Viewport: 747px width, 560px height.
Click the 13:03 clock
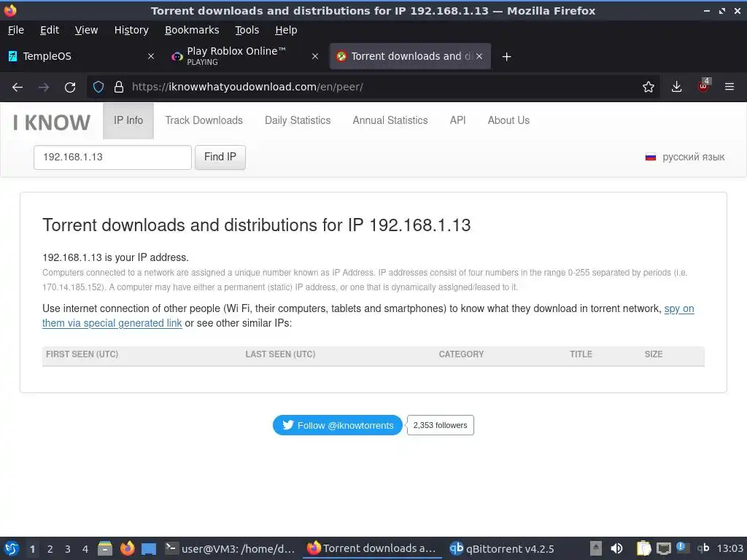729,548
